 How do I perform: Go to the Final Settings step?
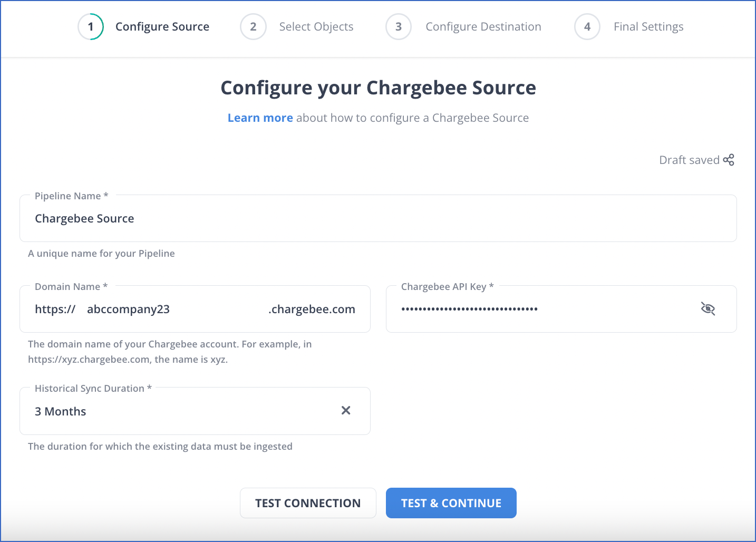[x=648, y=26]
